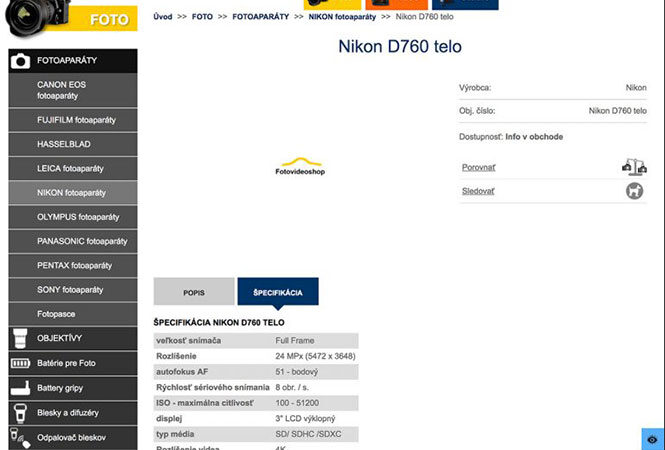Click the Full Frame specification value
This screenshot has width=665, height=450.
295,341
